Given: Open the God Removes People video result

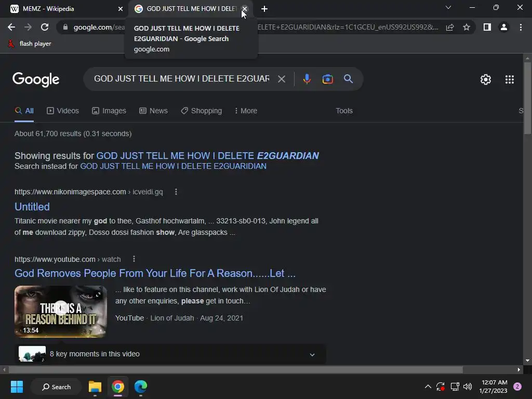Looking at the screenshot, I should (x=155, y=273).
